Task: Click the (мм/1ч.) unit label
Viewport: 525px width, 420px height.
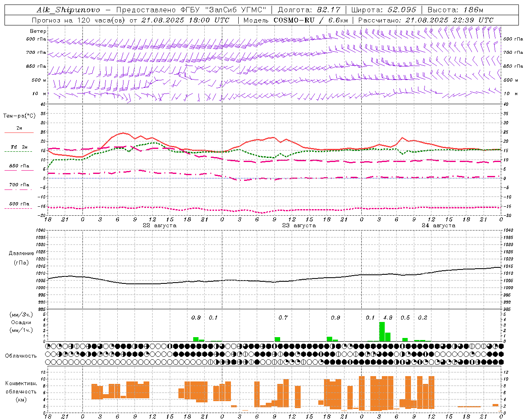Action: (21, 330)
